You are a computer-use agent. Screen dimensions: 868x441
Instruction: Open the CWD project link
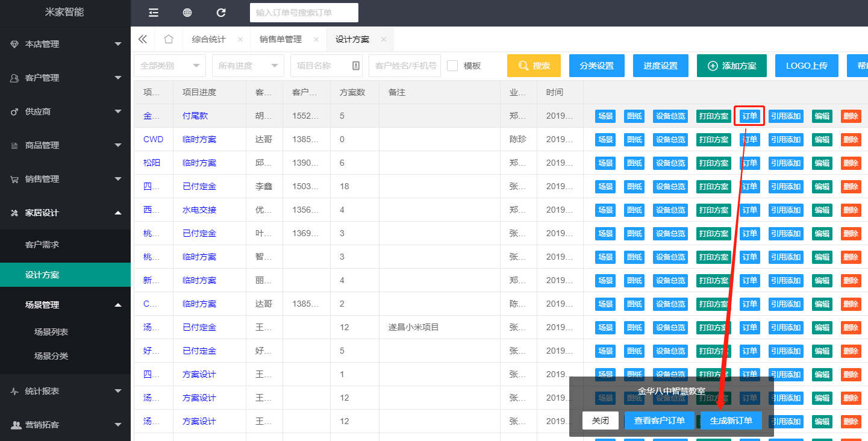point(153,139)
